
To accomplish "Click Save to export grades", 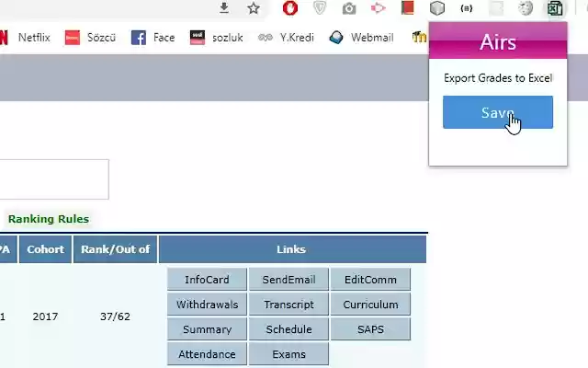I will pos(498,112).
